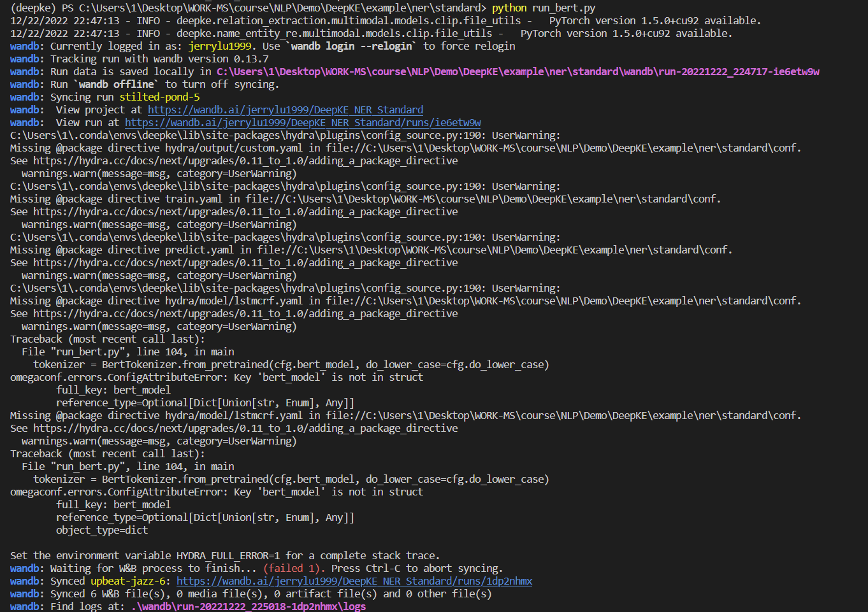
Task: Open the synced run 1dp2nhmx link
Action: 354,581
